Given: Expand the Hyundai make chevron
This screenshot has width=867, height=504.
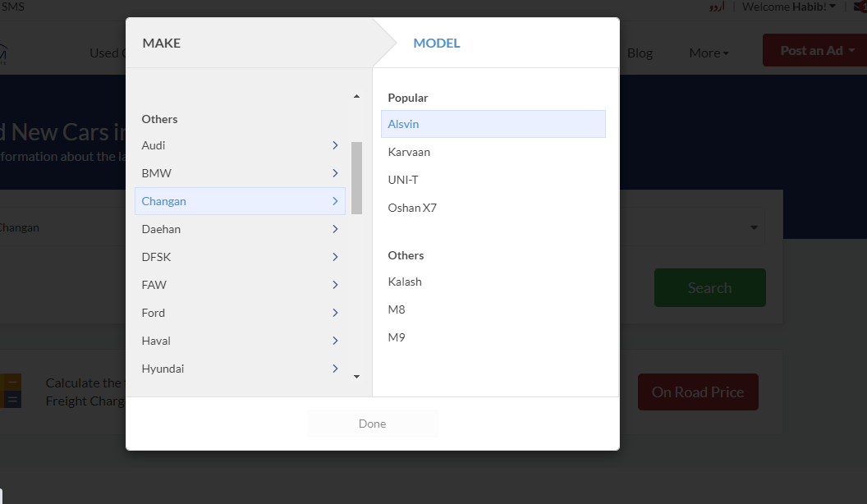Looking at the screenshot, I should (335, 369).
